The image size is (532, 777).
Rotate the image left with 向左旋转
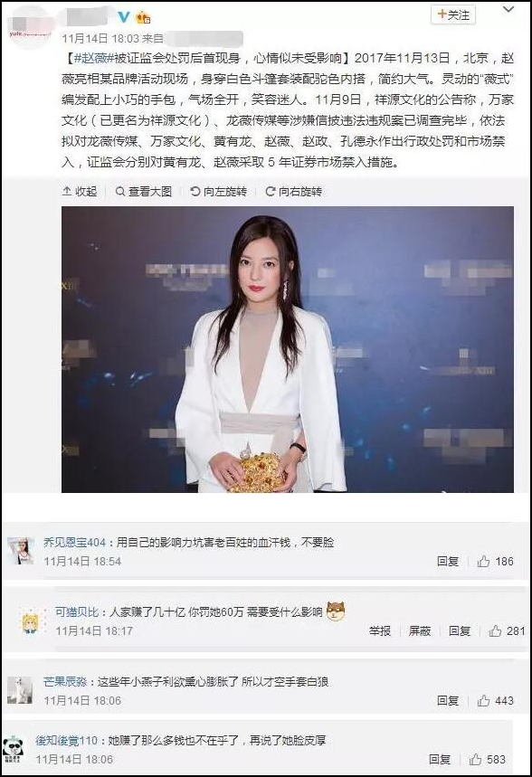219,191
